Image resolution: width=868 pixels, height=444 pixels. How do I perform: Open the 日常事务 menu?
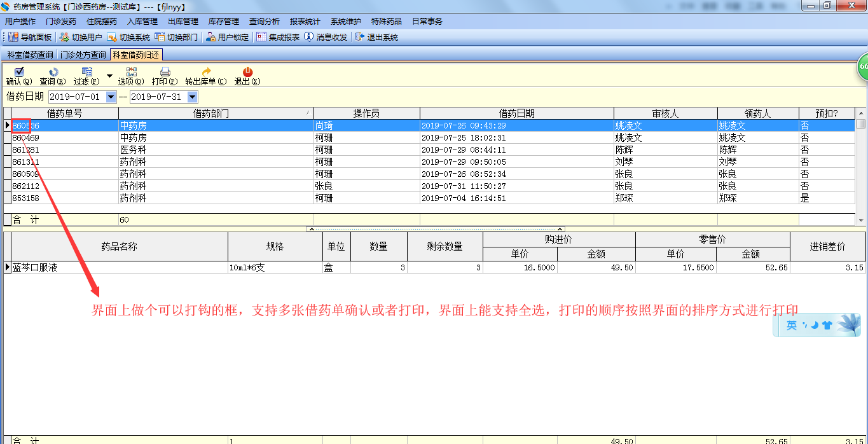coord(427,21)
